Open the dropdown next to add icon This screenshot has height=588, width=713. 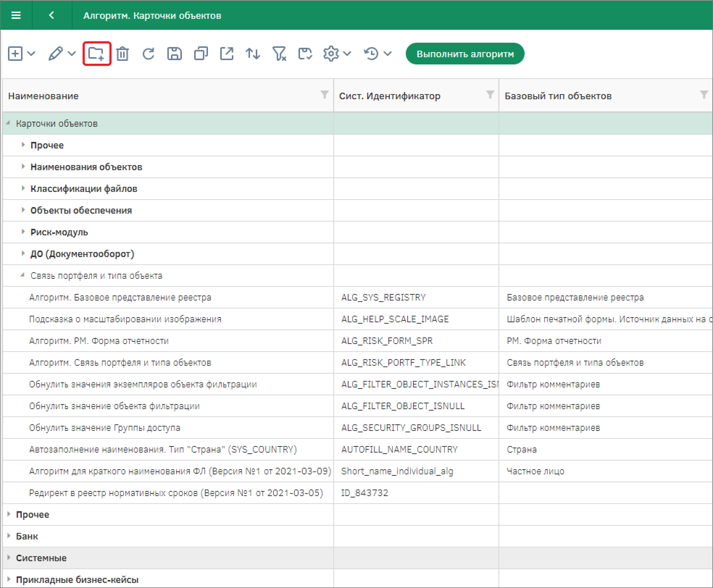(x=32, y=54)
